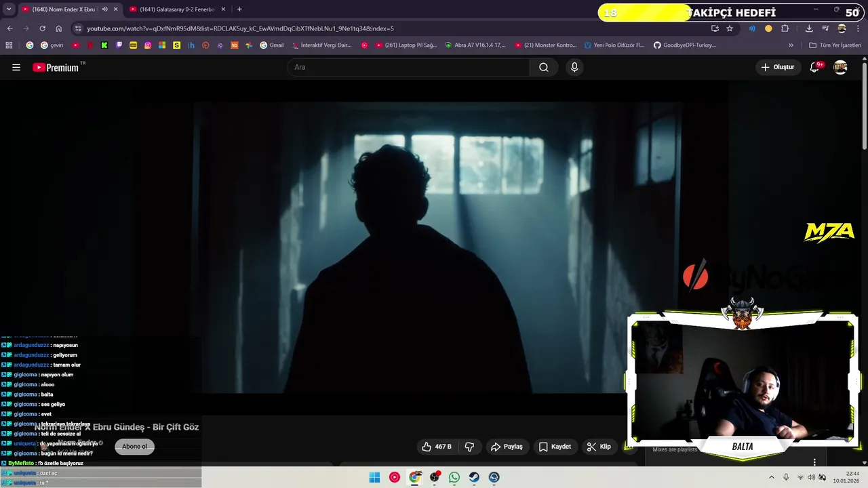Image resolution: width=868 pixels, height=488 pixels.
Task: Open OBS Studio from the taskbar
Action: pos(435,477)
